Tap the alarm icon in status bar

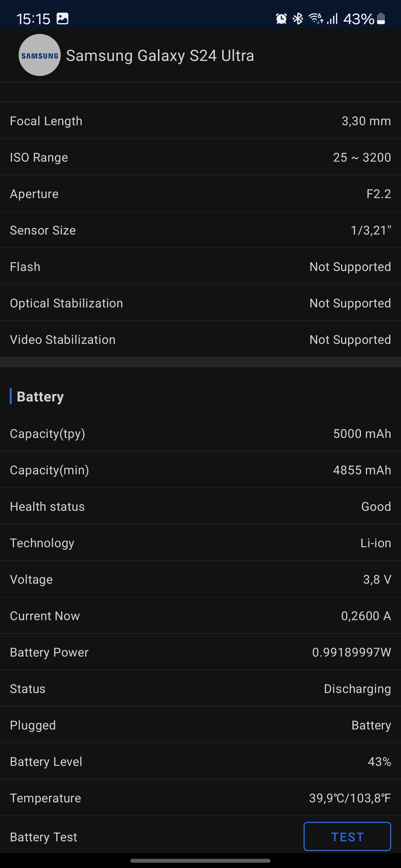pyautogui.click(x=281, y=19)
